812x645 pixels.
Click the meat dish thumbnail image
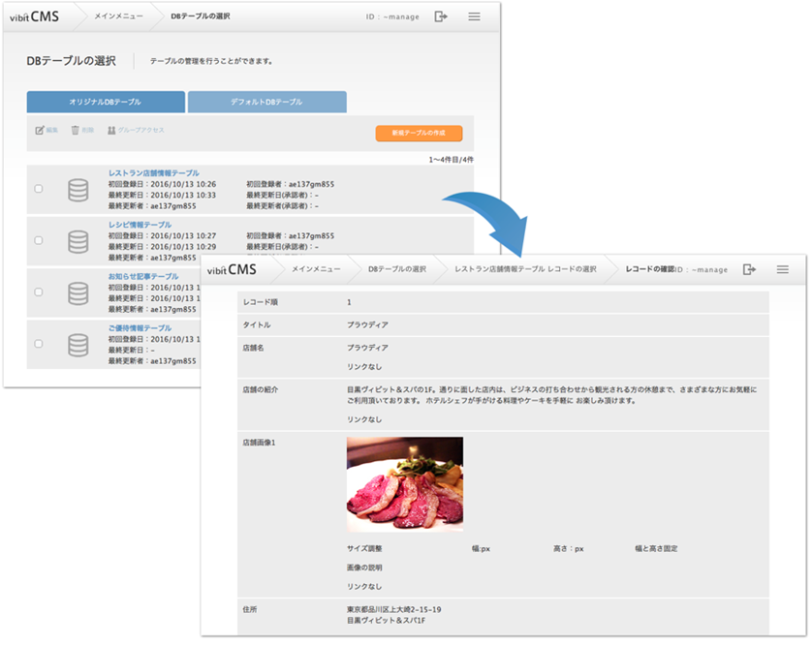pyautogui.click(x=404, y=483)
